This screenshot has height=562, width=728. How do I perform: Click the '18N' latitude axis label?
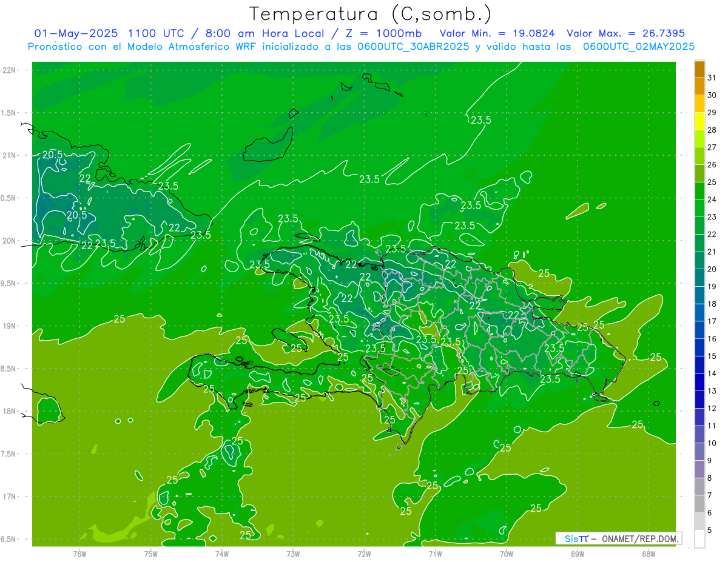pyautogui.click(x=9, y=412)
